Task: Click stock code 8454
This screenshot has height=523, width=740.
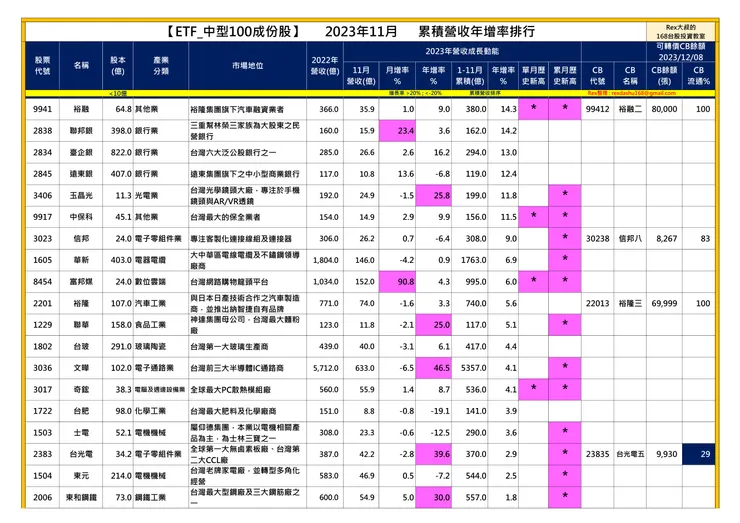Action: pos(42,282)
